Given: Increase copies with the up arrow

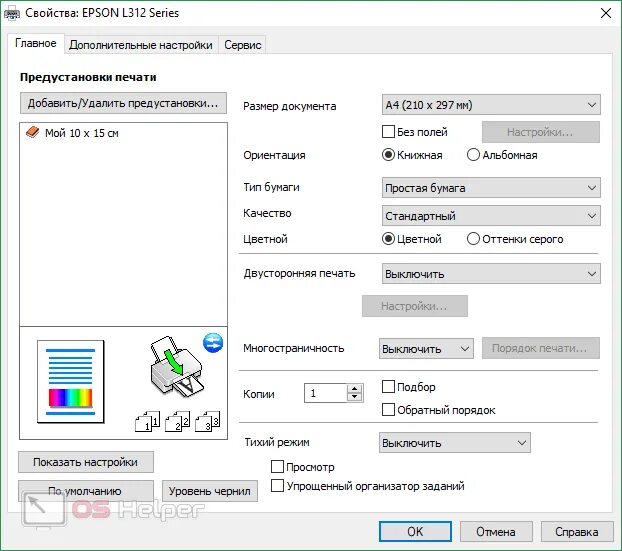Looking at the screenshot, I should tap(355, 388).
